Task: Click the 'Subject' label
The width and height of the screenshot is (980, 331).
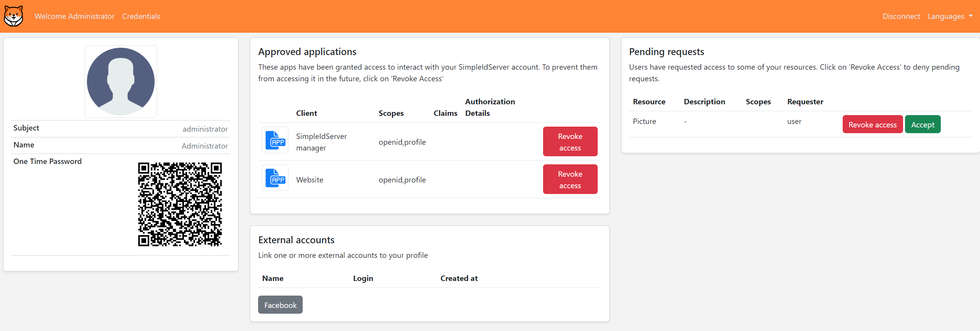Action: pyautogui.click(x=26, y=128)
